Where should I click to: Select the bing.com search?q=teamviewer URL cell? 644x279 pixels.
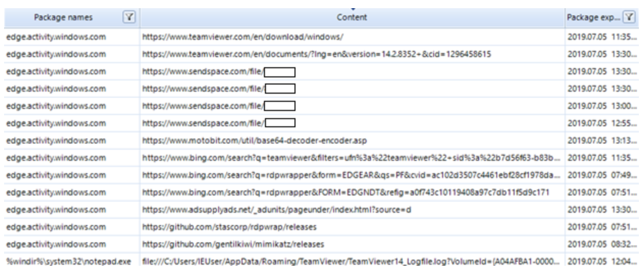352,158
